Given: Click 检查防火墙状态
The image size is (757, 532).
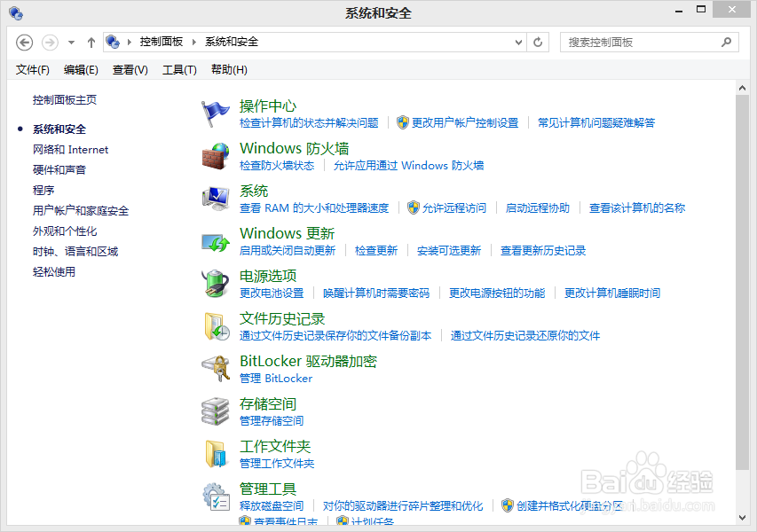Looking at the screenshot, I should pyautogui.click(x=277, y=166).
